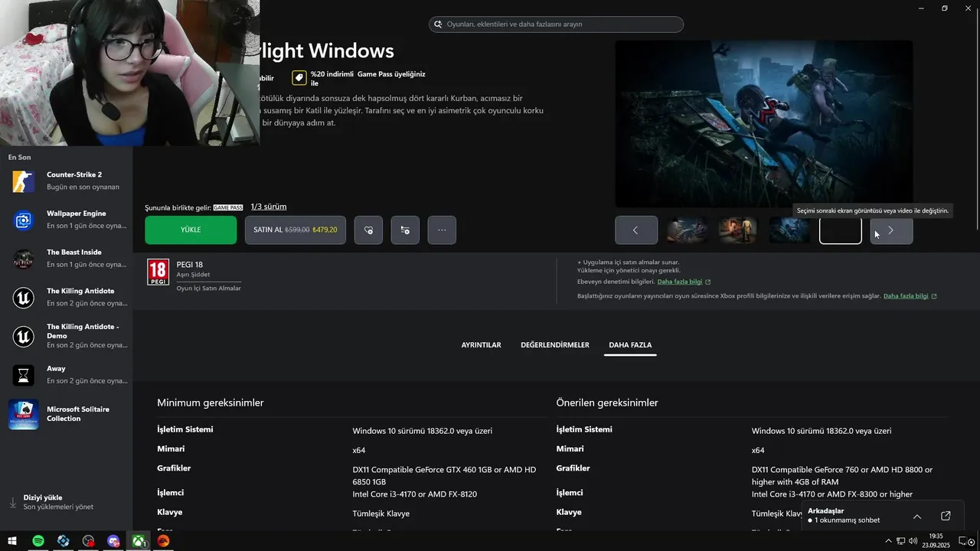The height and width of the screenshot is (551, 980).
Task: Open The Killing Antidote - Demo entry
Action: tap(67, 336)
